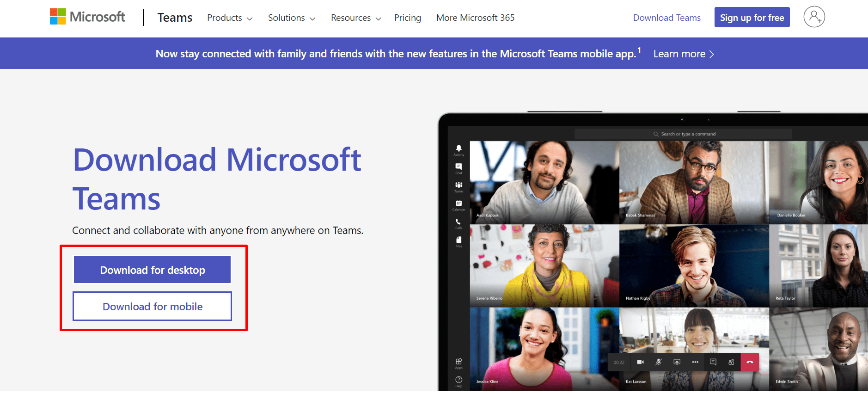Click the Download Teams header link
868x394 pixels.
point(666,18)
